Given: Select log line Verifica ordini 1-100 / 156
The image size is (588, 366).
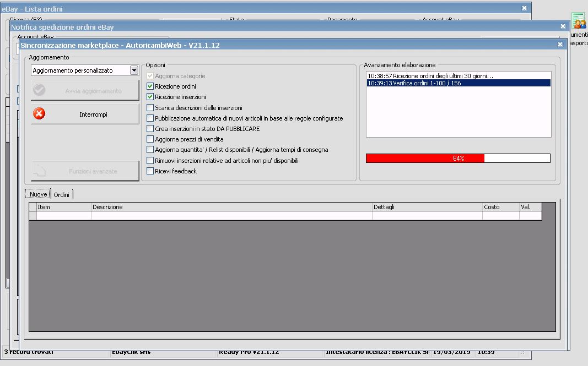Looking at the screenshot, I should click(458, 83).
